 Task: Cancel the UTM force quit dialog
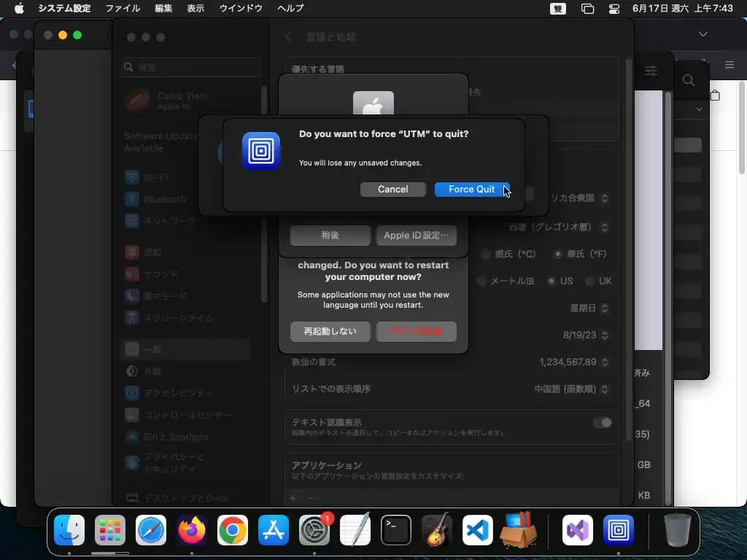(x=393, y=189)
